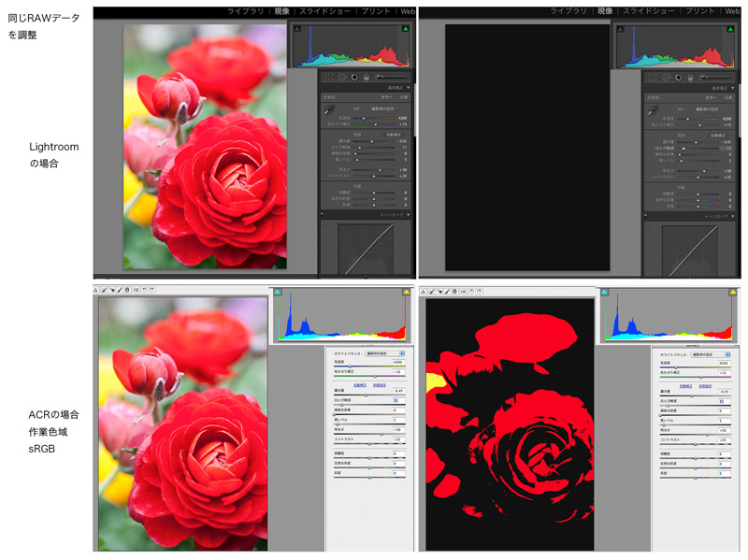
Task: Toggle yellow highlight clipping warning in ACR flower-photo histogram
Action: coord(407,292)
